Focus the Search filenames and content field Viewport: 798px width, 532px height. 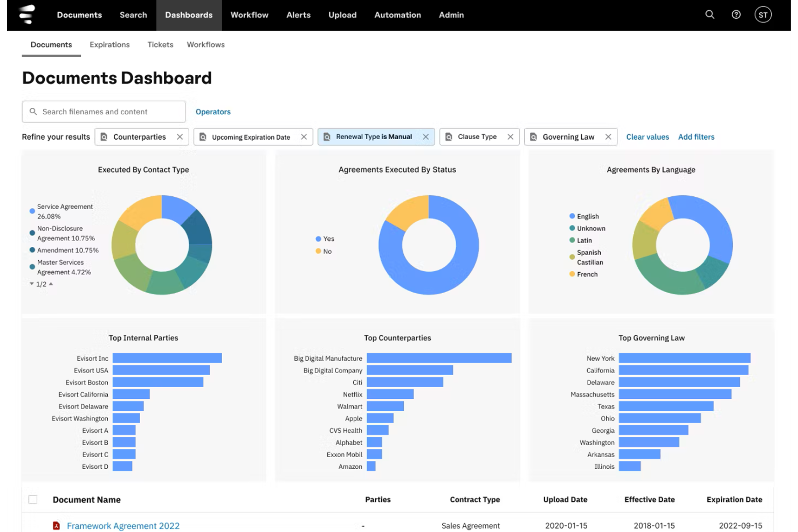104,112
